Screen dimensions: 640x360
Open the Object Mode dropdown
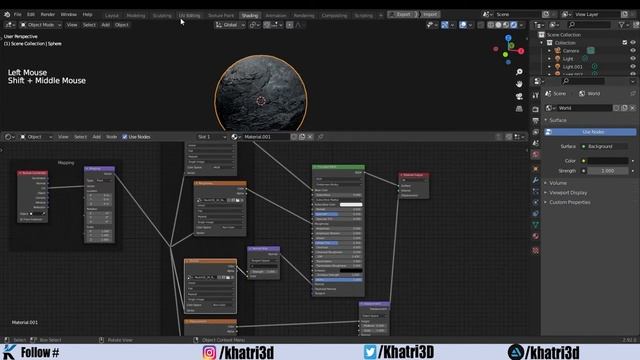pos(40,25)
